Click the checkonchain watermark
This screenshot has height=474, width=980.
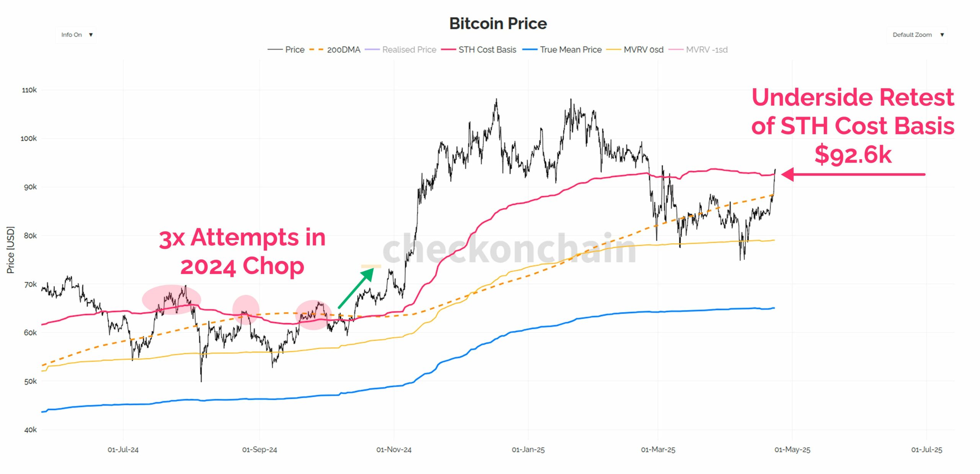pyautogui.click(x=509, y=249)
